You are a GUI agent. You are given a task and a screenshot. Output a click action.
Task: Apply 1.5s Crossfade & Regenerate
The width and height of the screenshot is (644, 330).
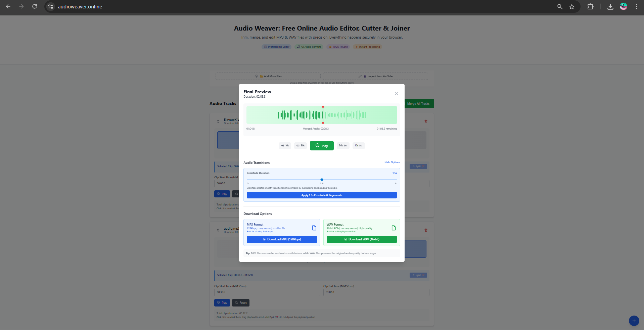tap(321, 195)
